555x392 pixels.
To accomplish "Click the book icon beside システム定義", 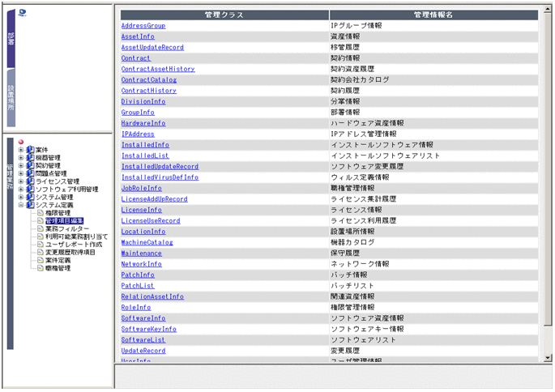I will 31,205.
